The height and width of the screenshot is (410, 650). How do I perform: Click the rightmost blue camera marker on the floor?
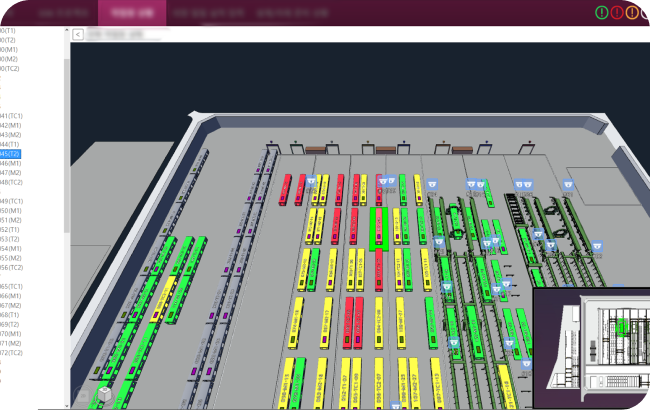coord(598,245)
